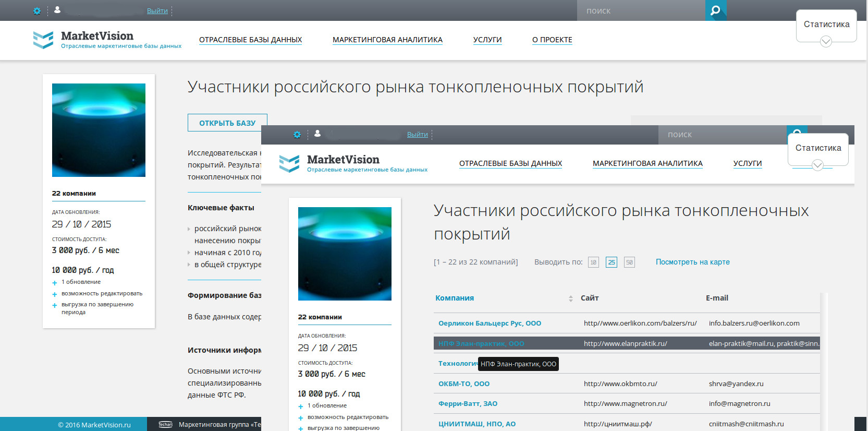
Task: Click the magnifier search button in the back page header
Action: pyautogui.click(x=716, y=10)
